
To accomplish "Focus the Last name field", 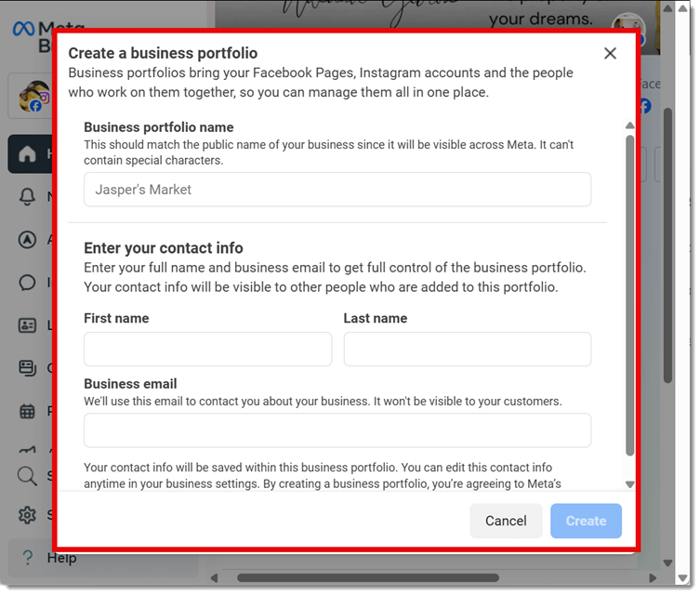I will tap(468, 349).
